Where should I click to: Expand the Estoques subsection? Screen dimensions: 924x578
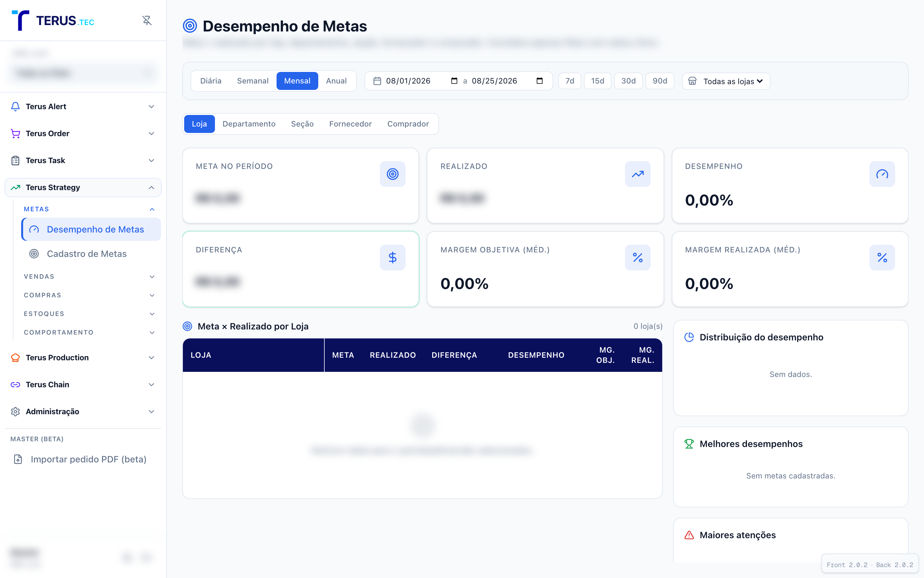[x=152, y=314]
